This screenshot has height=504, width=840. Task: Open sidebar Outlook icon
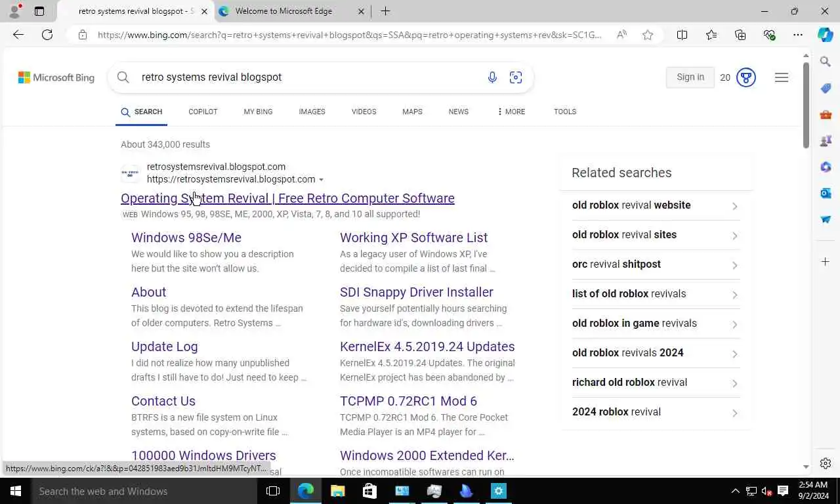(826, 193)
